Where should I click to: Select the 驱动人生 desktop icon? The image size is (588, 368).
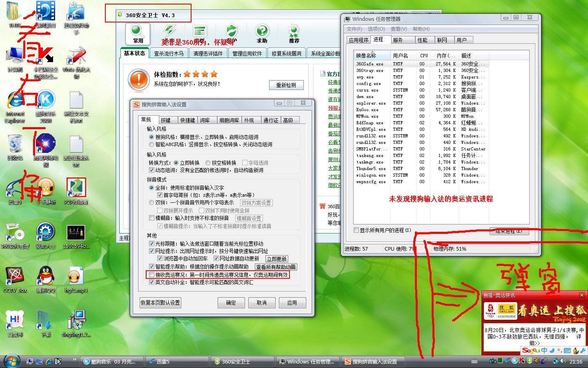coord(46,236)
